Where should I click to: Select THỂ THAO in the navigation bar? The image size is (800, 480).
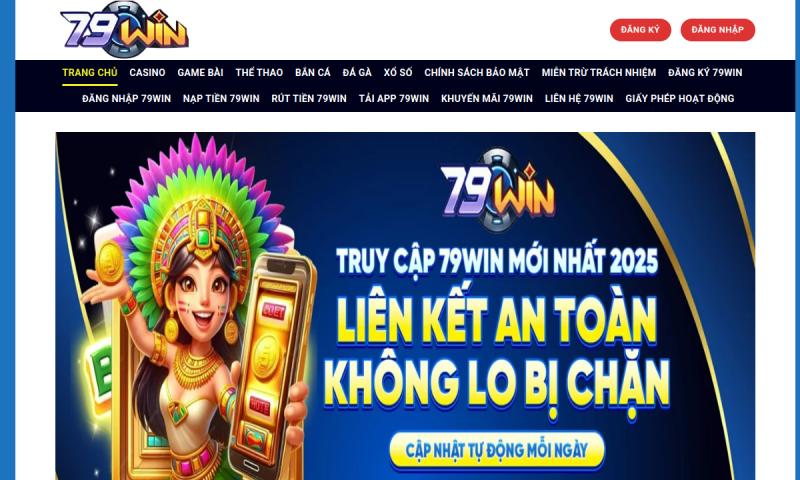point(259,72)
